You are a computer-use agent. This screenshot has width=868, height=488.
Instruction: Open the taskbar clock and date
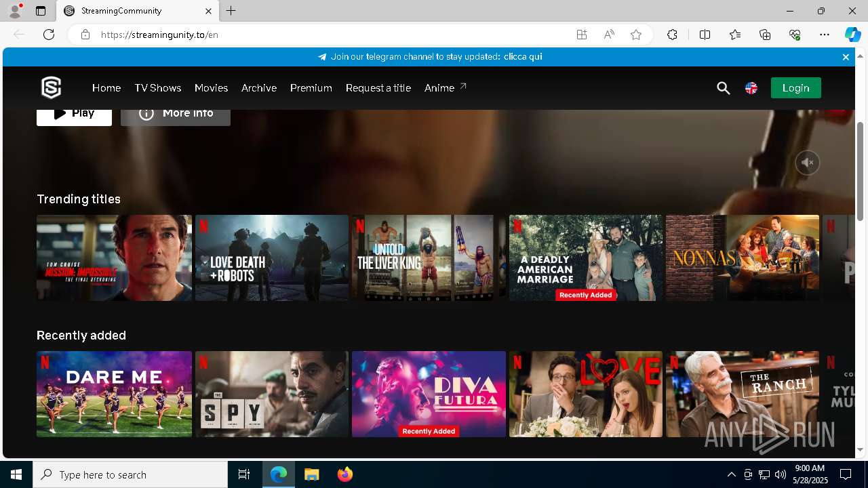coord(810,474)
